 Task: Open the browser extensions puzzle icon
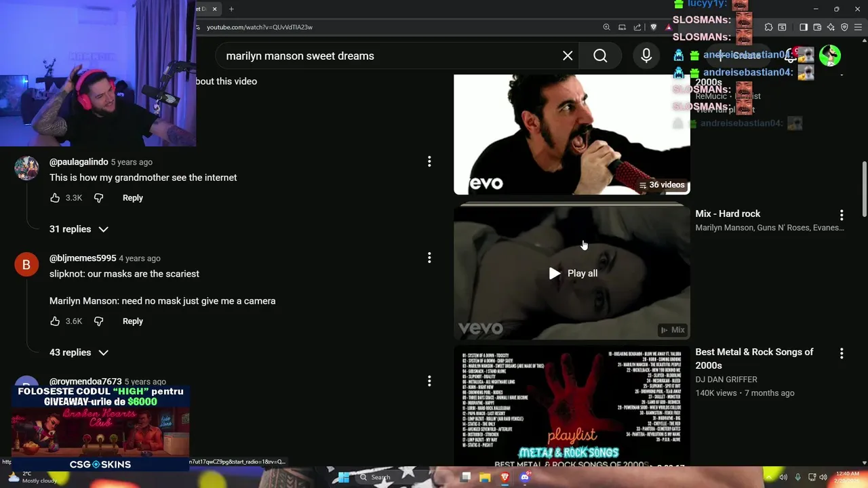pos(768,27)
